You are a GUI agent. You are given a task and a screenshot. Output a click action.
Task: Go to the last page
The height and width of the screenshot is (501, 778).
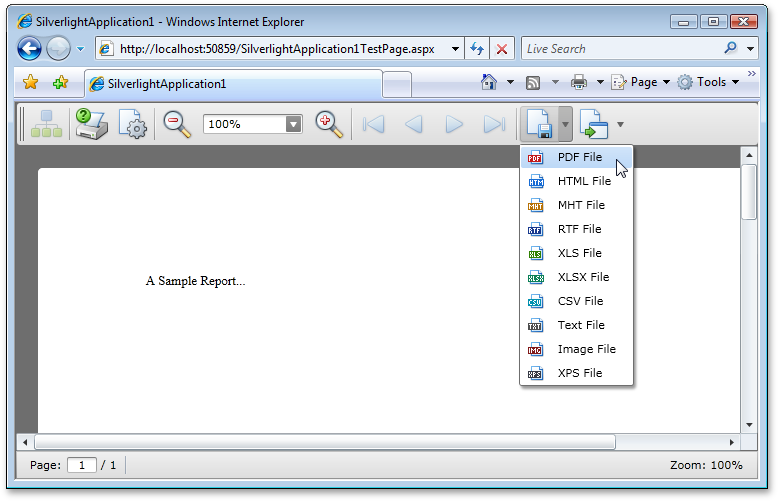(x=494, y=125)
